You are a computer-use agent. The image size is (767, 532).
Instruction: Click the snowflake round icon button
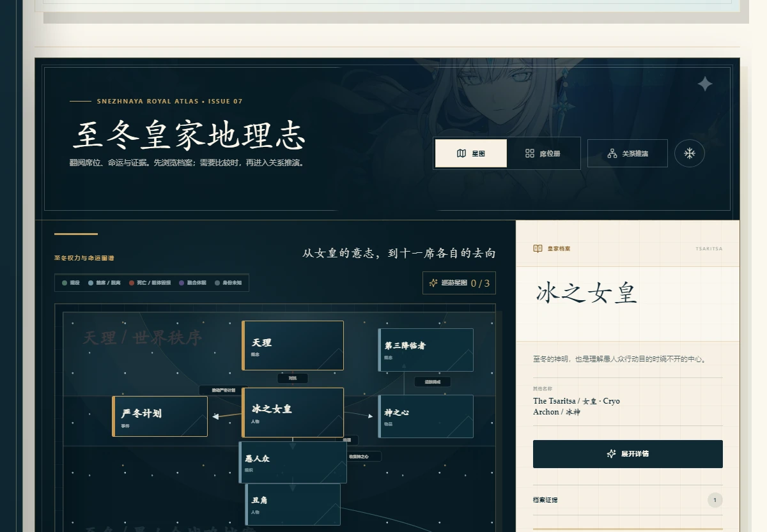click(690, 153)
